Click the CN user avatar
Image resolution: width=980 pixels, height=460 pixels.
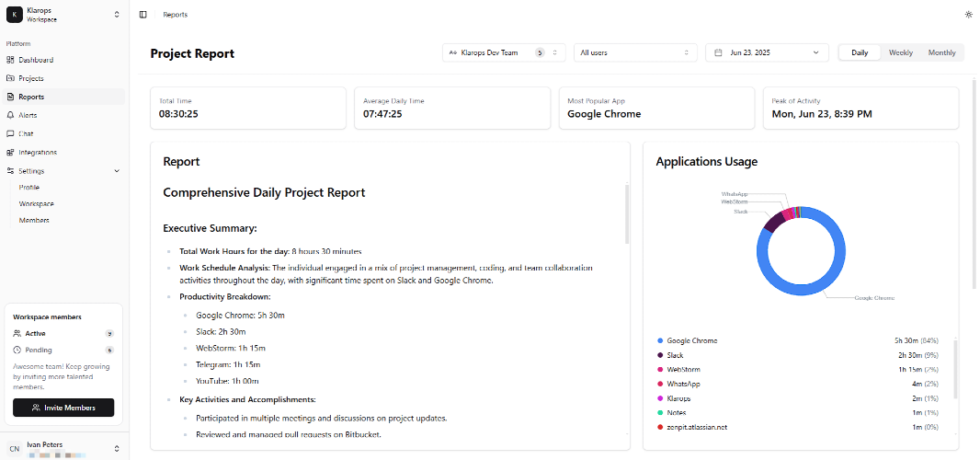click(15, 449)
